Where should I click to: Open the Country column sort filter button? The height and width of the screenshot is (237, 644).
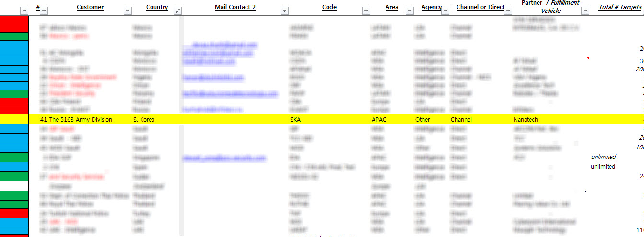click(177, 11)
